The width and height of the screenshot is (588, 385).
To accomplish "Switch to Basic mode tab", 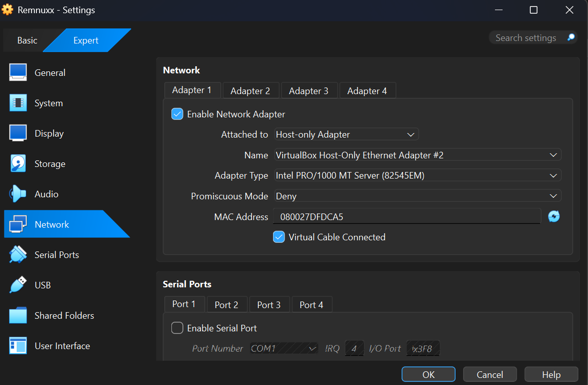I will [27, 40].
